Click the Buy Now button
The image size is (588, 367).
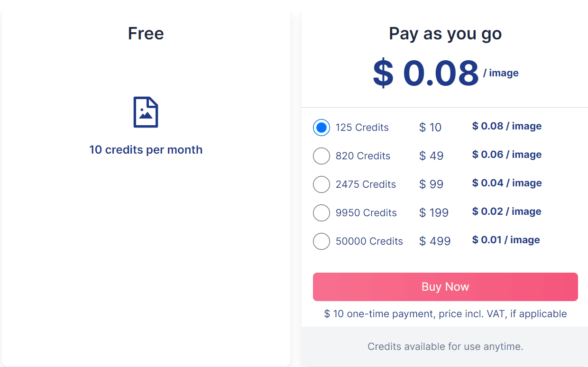pyautogui.click(x=445, y=286)
